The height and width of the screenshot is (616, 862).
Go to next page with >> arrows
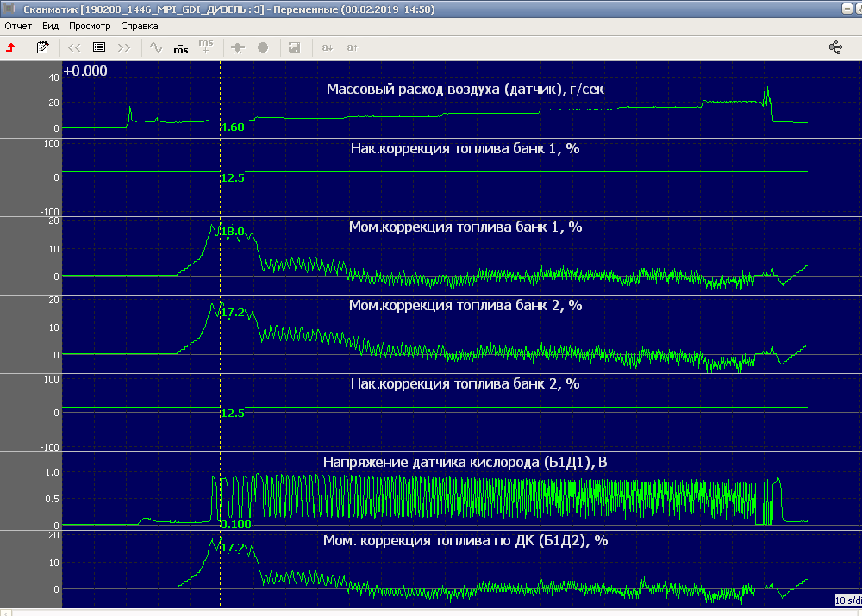124,47
